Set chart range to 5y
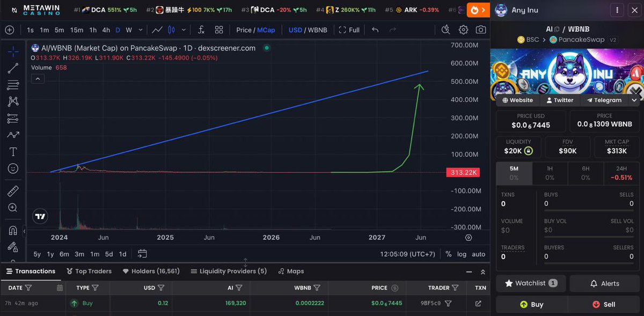Viewport: 644px width, 316px height. coord(37,254)
